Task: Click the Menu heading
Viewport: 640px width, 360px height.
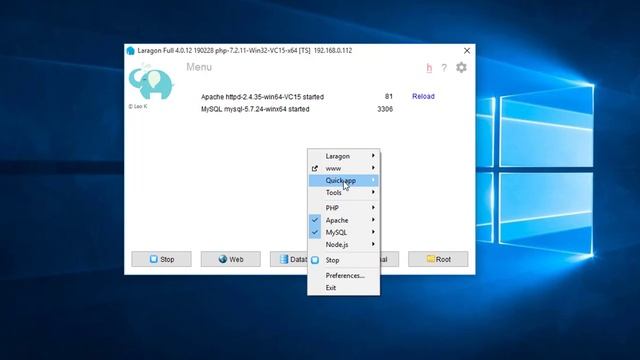Action: 199,67
